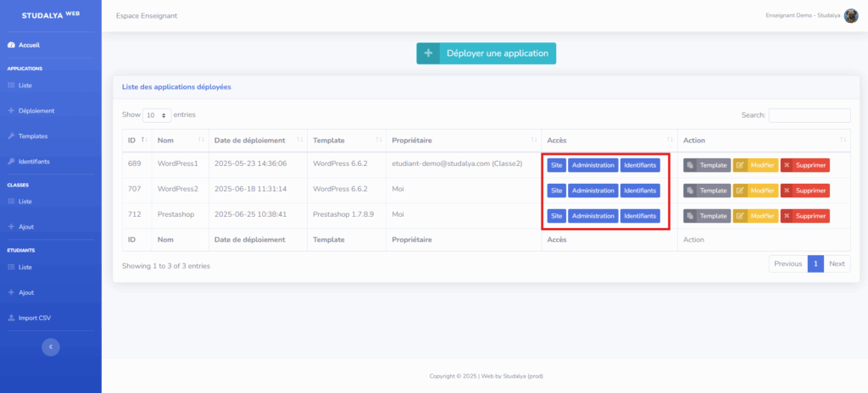Click the Templates wrench icon in sidebar
The height and width of the screenshot is (393, 868).
11,136
